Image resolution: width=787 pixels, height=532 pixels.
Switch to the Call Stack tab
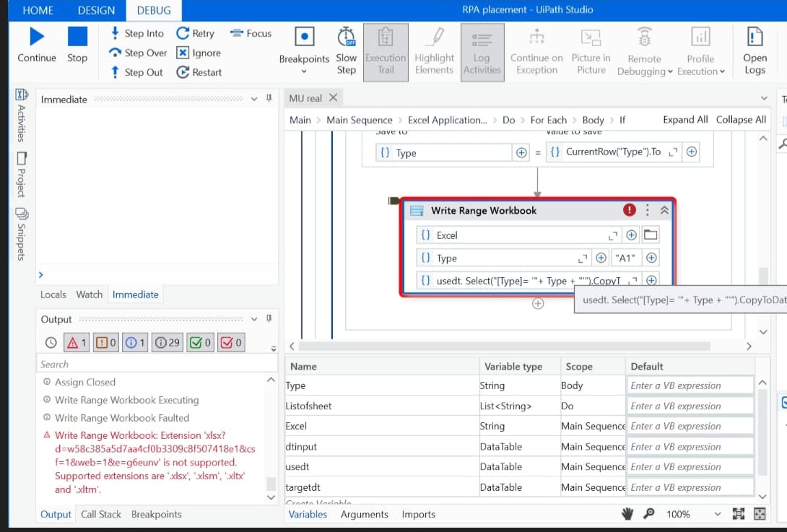tap(101, 515)
